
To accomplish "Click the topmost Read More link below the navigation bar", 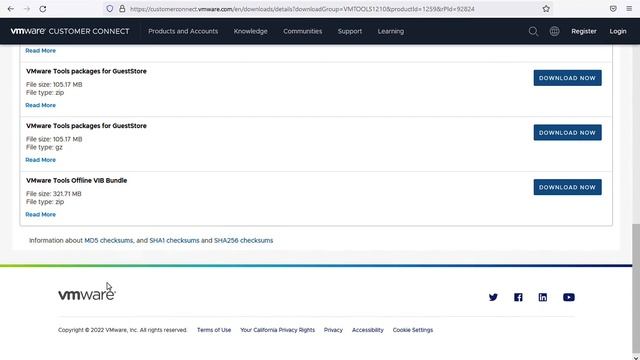I will [40, 51].
